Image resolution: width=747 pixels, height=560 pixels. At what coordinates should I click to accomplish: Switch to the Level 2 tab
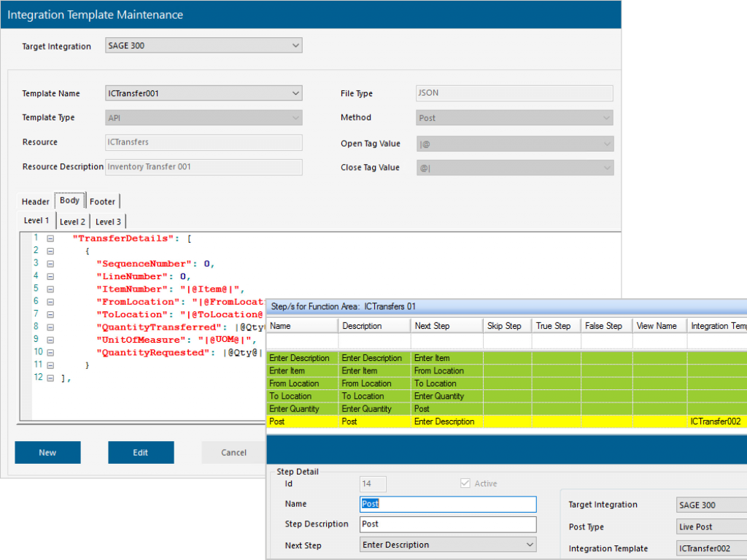coord(72,221)
